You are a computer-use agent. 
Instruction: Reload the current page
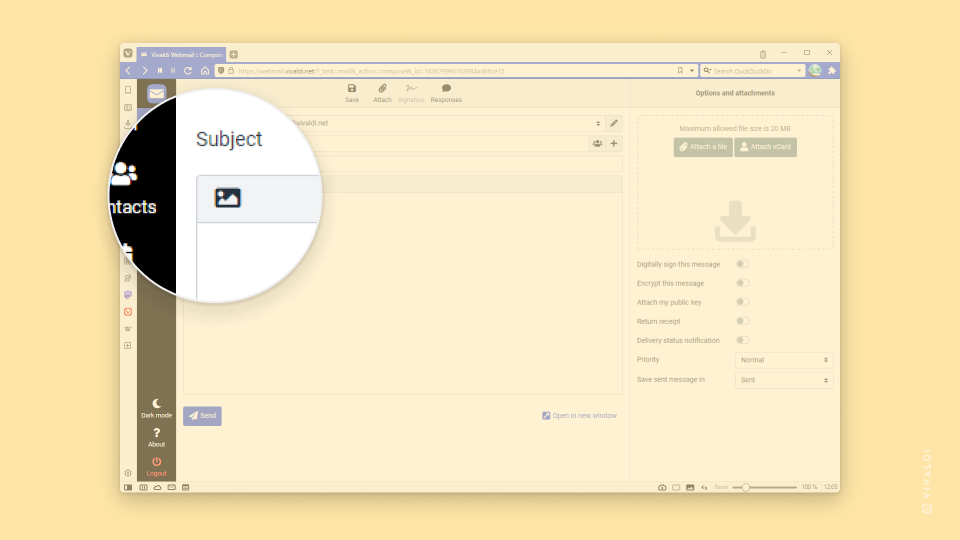188,70
